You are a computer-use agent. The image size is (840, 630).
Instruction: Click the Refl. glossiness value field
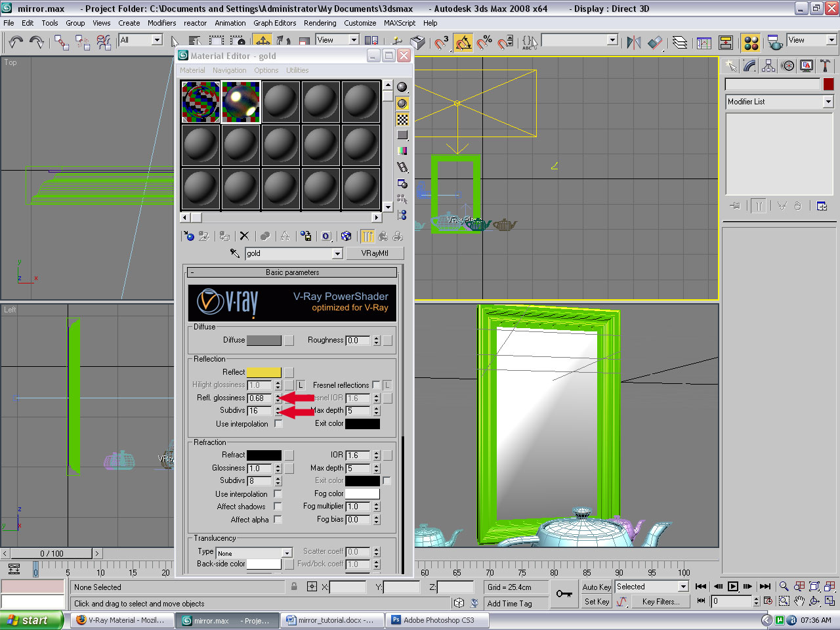pyautogui.click(x=260, y=398)
